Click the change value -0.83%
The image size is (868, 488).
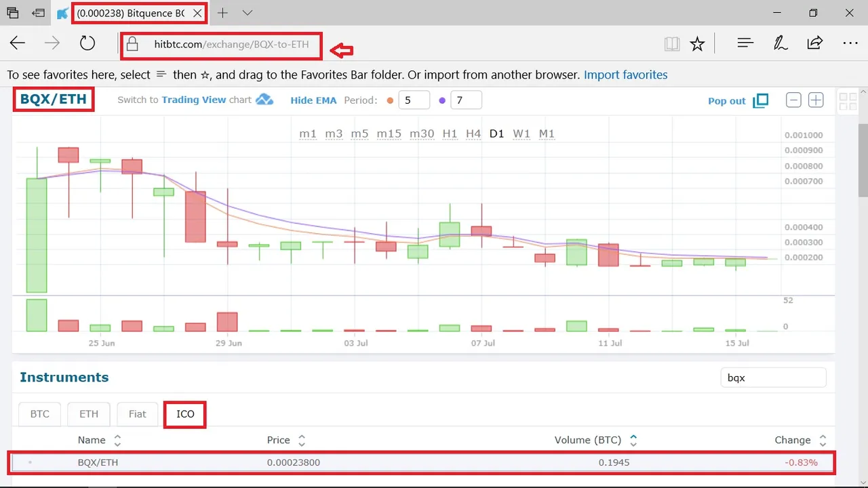[x=801, y=463]
